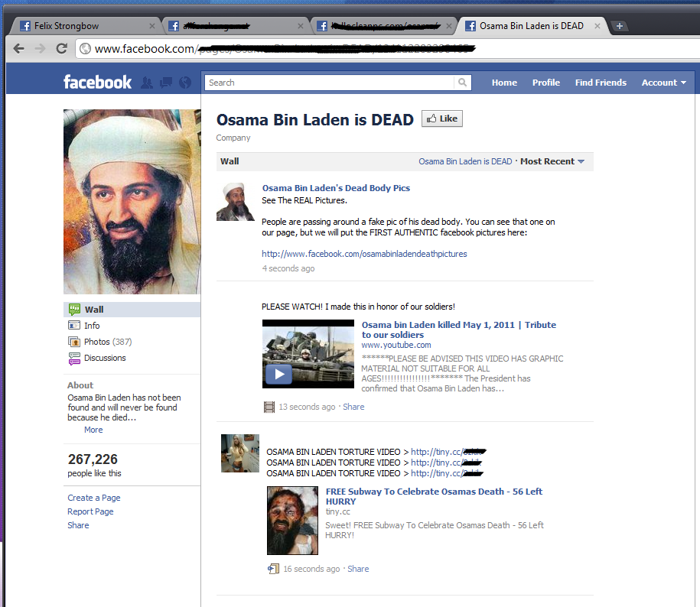Switch to the Felix Strongbow tab
Viewport: 700px width, 607px height.
tap(85, 26)
